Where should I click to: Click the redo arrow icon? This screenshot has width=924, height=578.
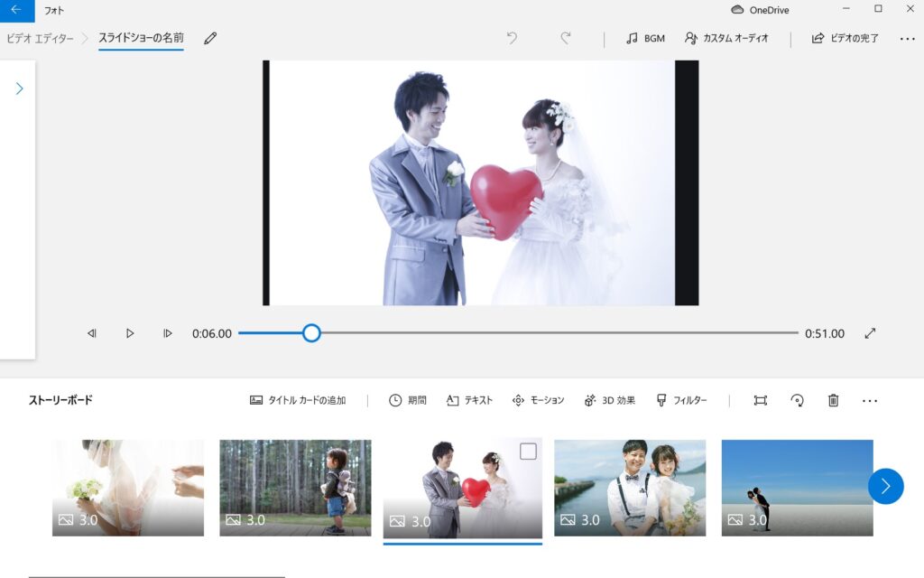click(566, 38)
